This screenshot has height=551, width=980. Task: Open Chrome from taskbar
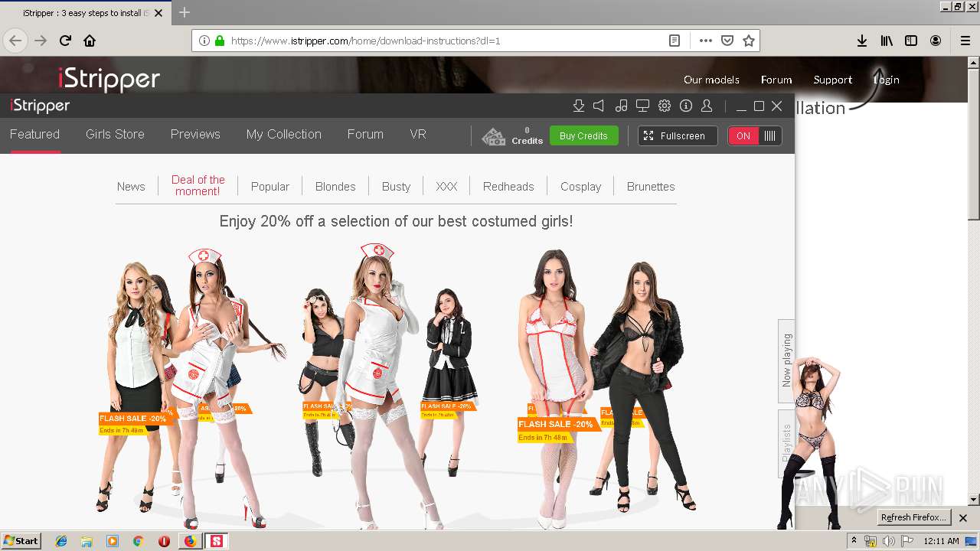coord(138,541)
